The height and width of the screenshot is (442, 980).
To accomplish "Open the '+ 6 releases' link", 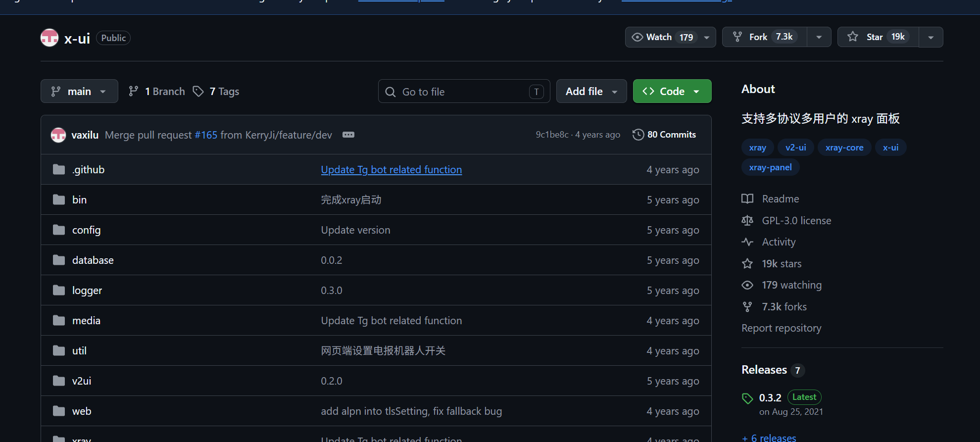I will (769, 438).
